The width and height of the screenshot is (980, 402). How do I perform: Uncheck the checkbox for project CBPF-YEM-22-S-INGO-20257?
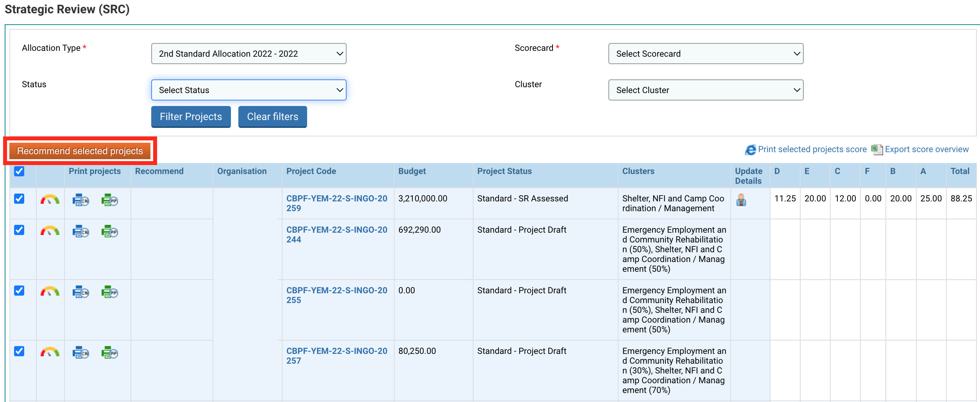click(x=19, y=351)
